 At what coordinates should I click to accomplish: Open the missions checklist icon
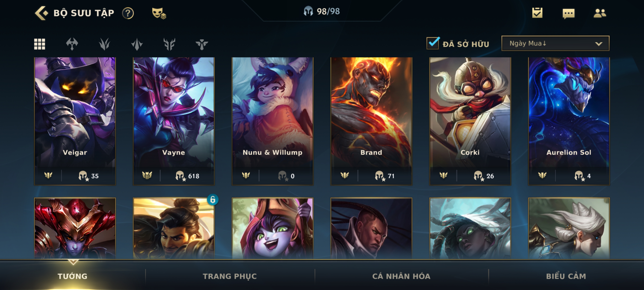click(x=537, y=13)
